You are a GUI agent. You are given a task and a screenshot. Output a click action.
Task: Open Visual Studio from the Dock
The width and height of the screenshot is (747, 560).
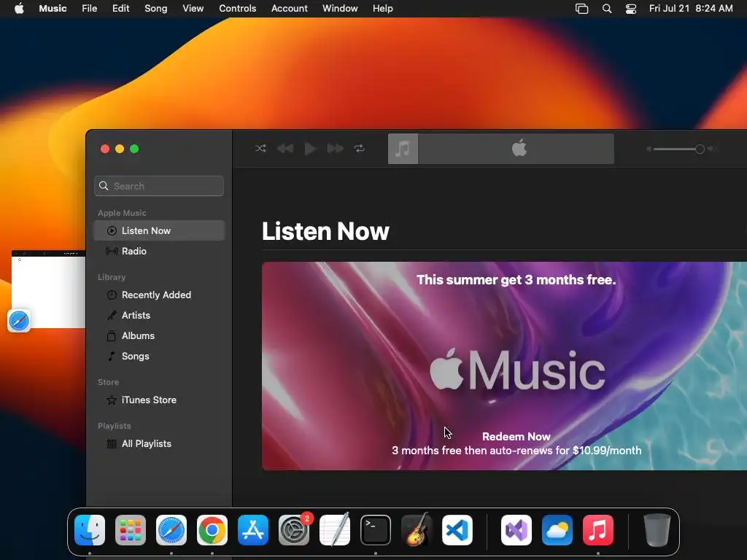coord(516,530)
